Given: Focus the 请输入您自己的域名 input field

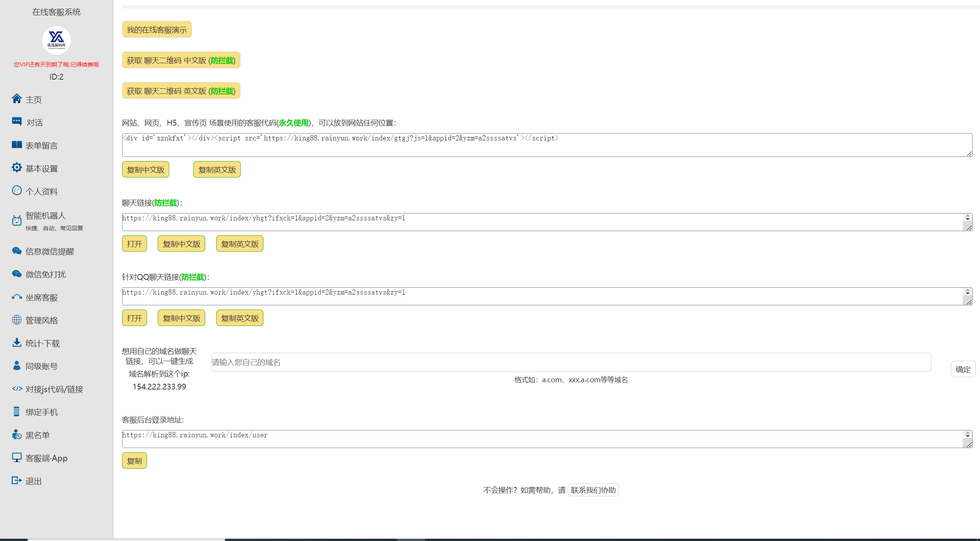Looking at the screenshot, I should point(571,362).
